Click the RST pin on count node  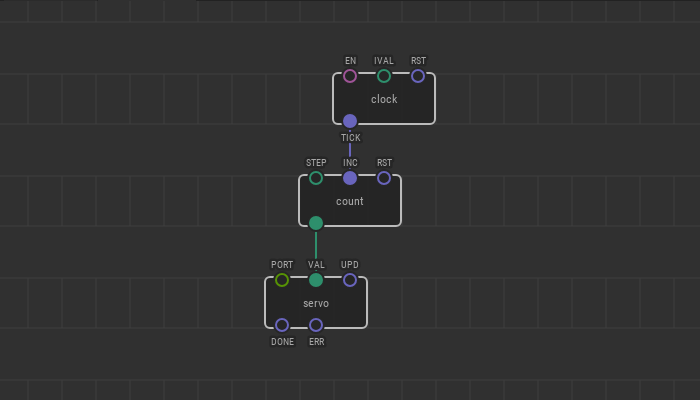pyautogui.click(x=384, y=178)
